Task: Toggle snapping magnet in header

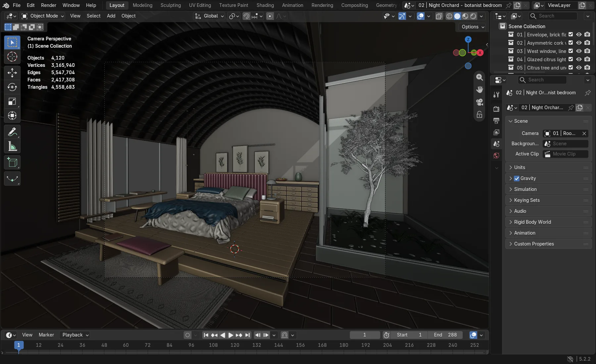Action: pyautogui.click(x=246, y=16)
